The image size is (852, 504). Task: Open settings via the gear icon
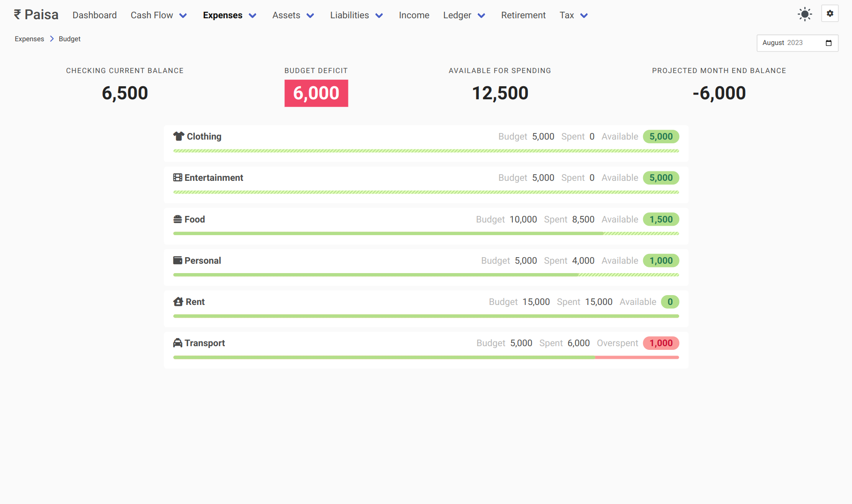click(830, 14)
